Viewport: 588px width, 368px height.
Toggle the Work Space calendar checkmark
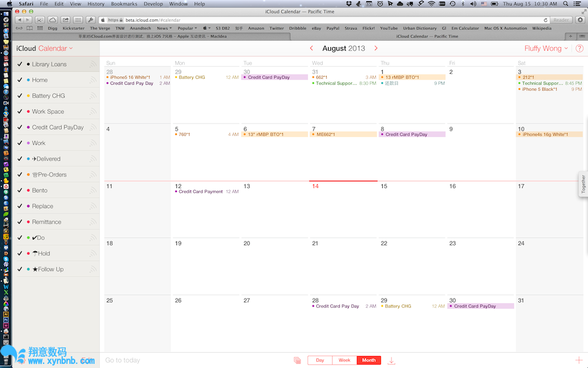pos(20,111)
